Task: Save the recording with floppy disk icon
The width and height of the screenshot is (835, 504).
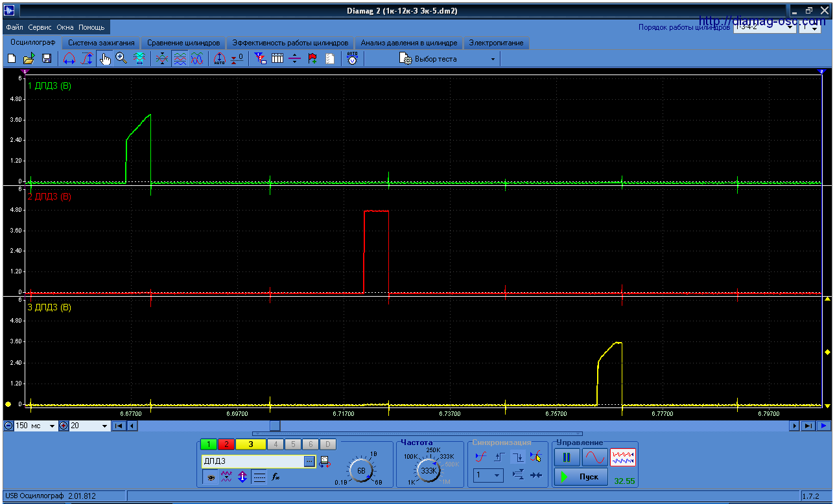Action: coord(47,59)
